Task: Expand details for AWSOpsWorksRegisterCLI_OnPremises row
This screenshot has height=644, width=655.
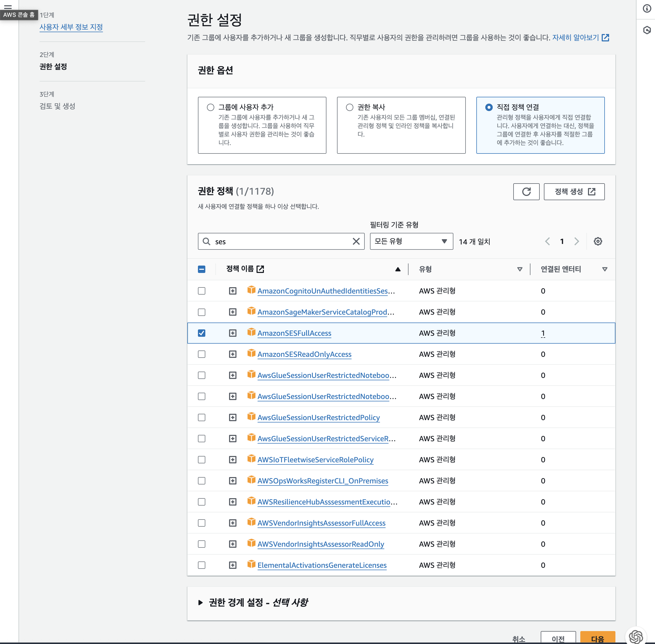Action: (x=232, y=481)
